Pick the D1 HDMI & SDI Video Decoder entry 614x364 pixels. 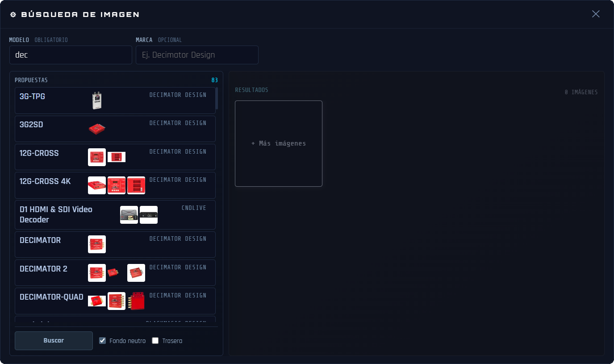(115, 215)
